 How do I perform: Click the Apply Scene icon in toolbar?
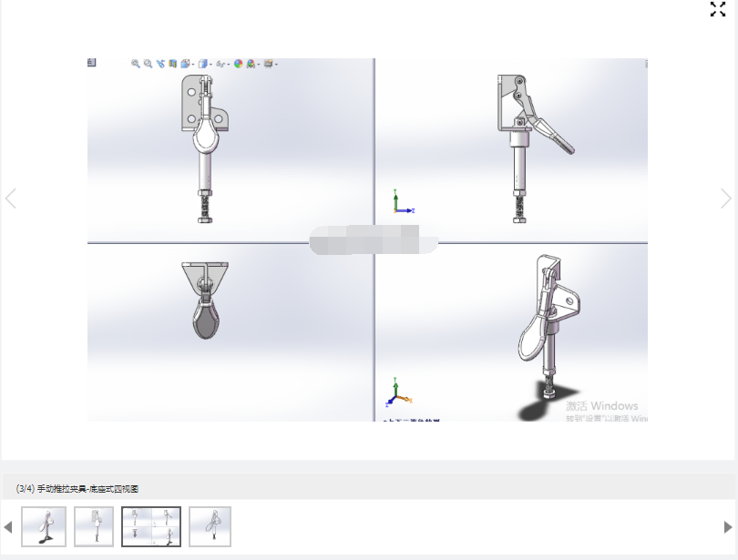click(x=251, y=64)
